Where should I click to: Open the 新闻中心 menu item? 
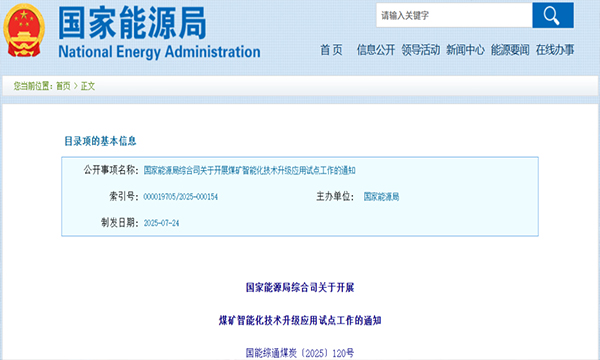pos(465,50)
